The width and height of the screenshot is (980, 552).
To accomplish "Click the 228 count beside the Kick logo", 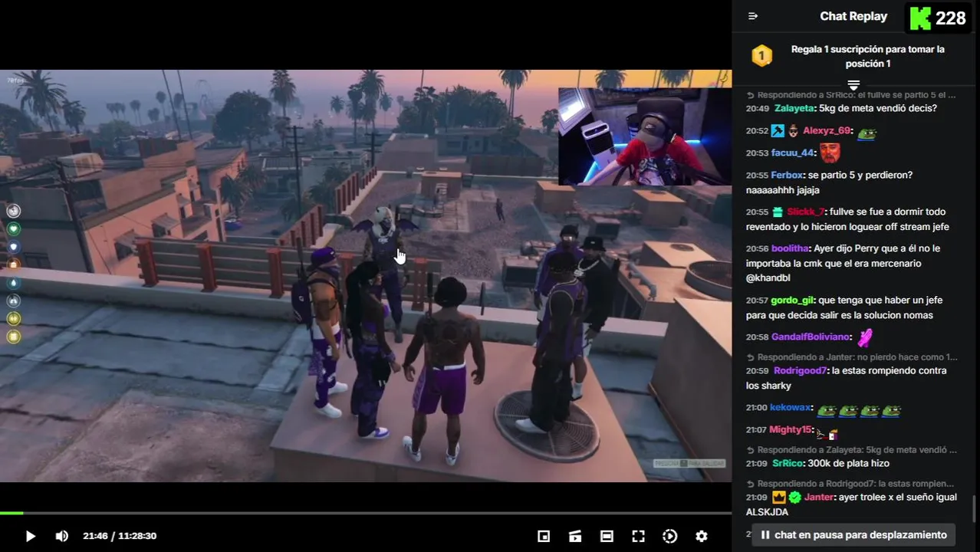I will (x=951, y=18).
